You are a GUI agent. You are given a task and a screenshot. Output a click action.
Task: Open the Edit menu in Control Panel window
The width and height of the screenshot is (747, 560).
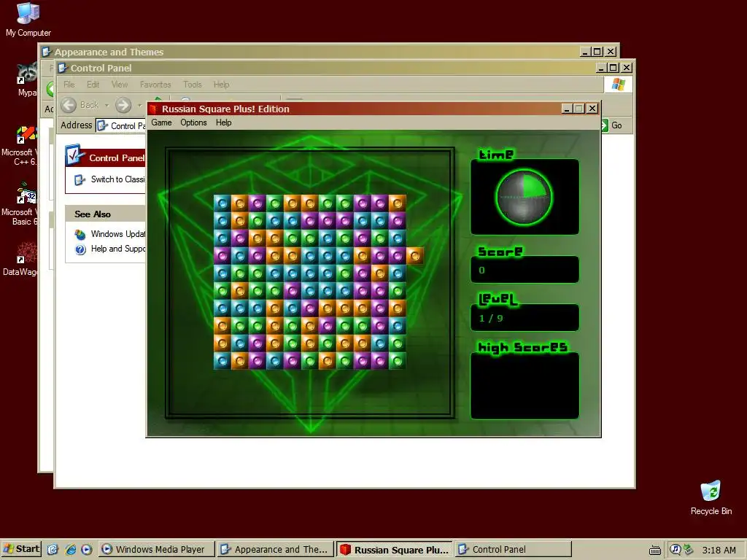tap(93, 85)
